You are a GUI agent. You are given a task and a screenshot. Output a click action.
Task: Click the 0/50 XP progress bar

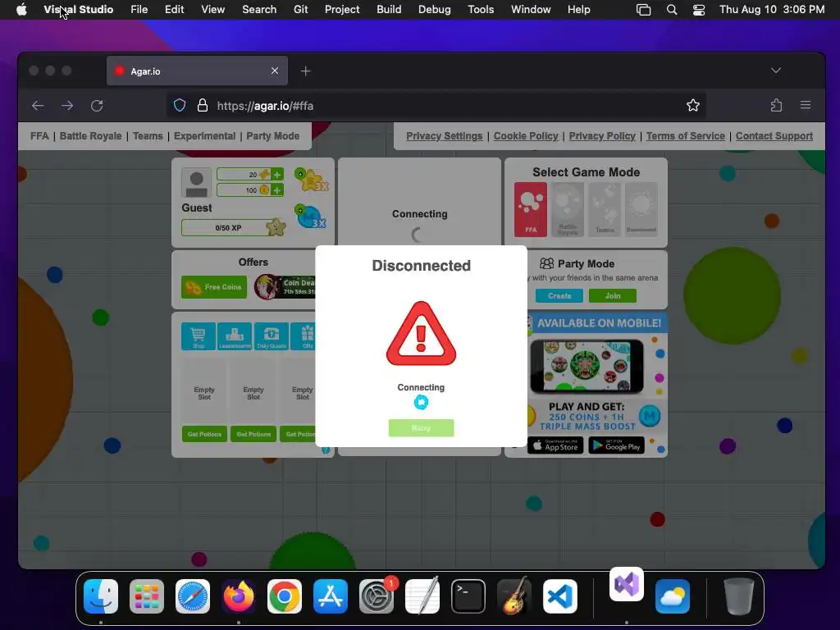tap(228, 228)
